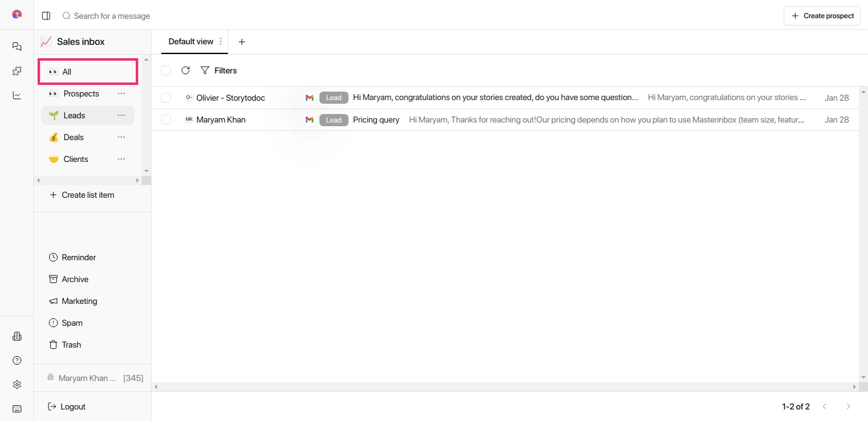The image size is (868, 421).
Task: Click the help question mark icon
Action: click(16, 360)
